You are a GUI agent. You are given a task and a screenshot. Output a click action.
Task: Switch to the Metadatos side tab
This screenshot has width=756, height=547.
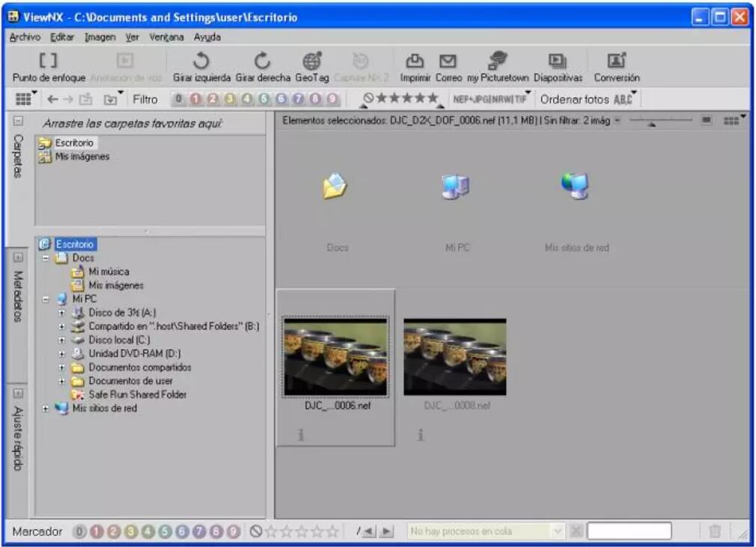point(18,296)
